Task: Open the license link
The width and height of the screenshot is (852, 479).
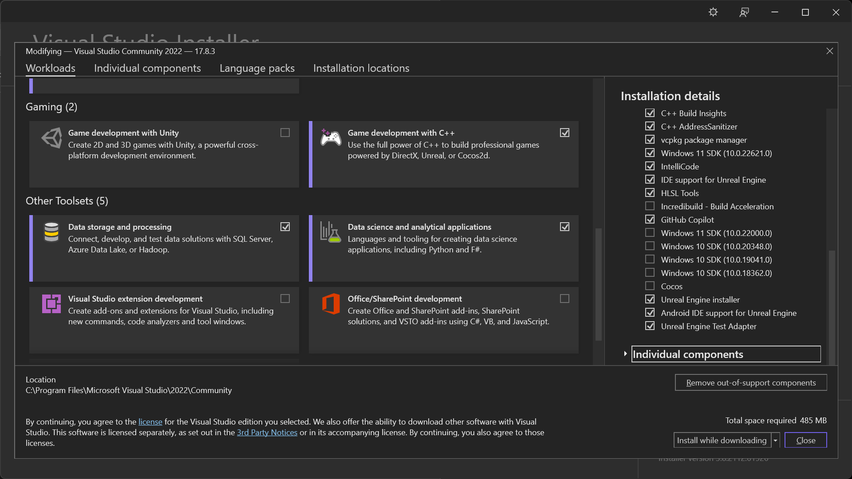Action: (151, 421)
